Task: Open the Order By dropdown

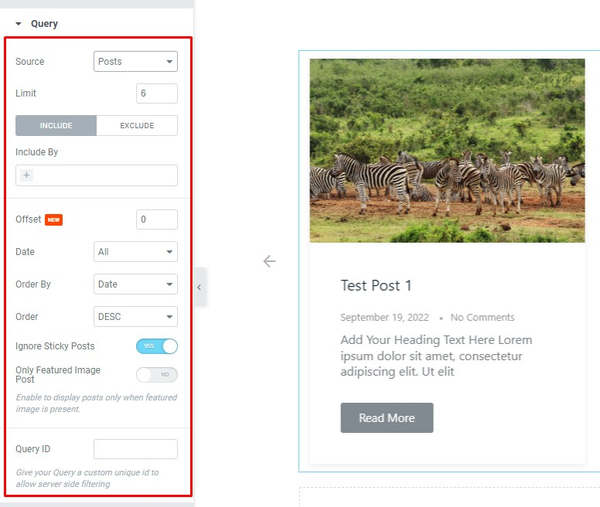Action: 135,284
